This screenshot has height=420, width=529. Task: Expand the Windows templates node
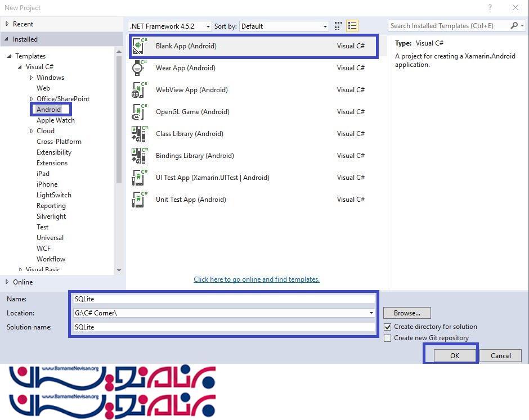[32, 78]
